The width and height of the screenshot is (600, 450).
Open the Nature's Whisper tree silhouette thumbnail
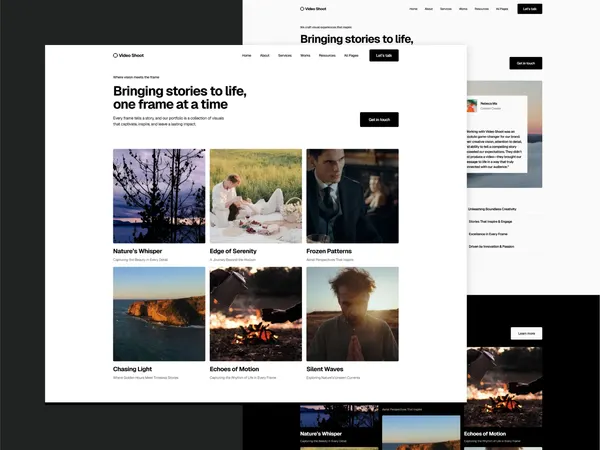(159, 196)
